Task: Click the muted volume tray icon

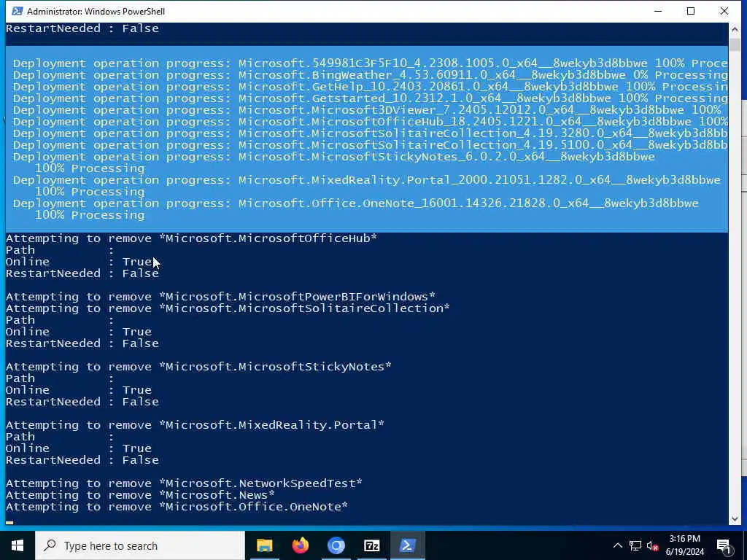Action: [x=652, y=545]
